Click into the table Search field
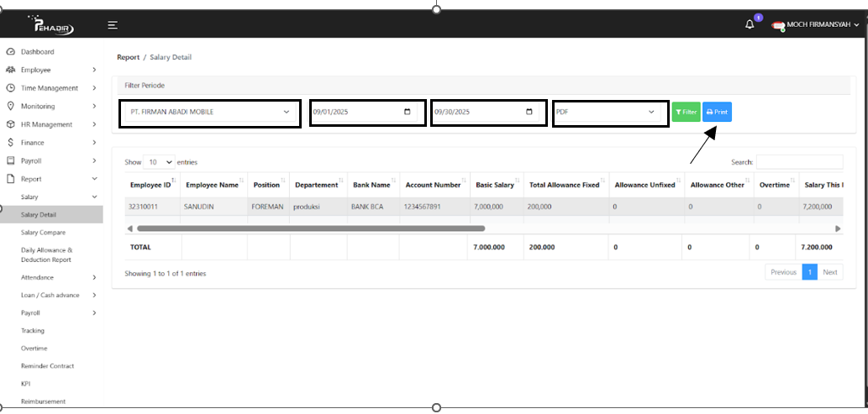Viewport: 868px width, 414px height. pyautogui.click(x=798, y=162)
